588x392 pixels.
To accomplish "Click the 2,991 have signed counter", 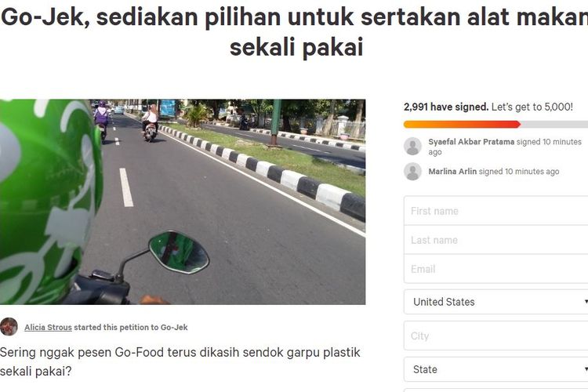I will coord(446,107).
